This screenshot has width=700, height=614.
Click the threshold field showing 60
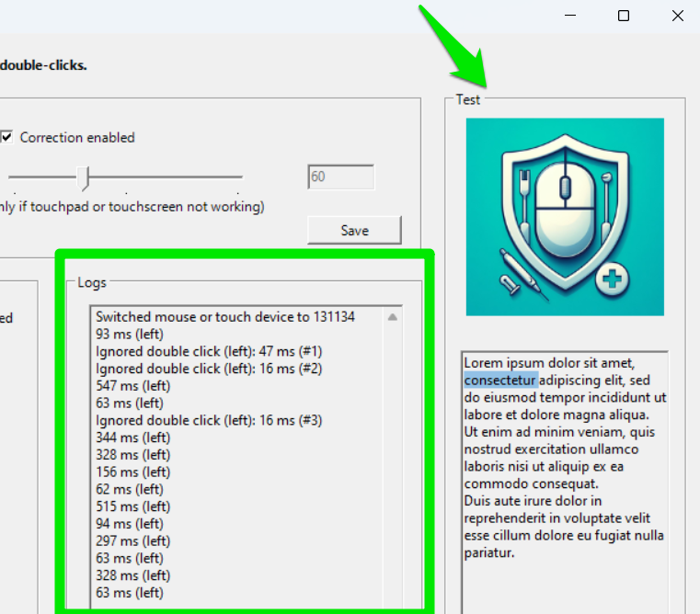click(x=340, y=176)
